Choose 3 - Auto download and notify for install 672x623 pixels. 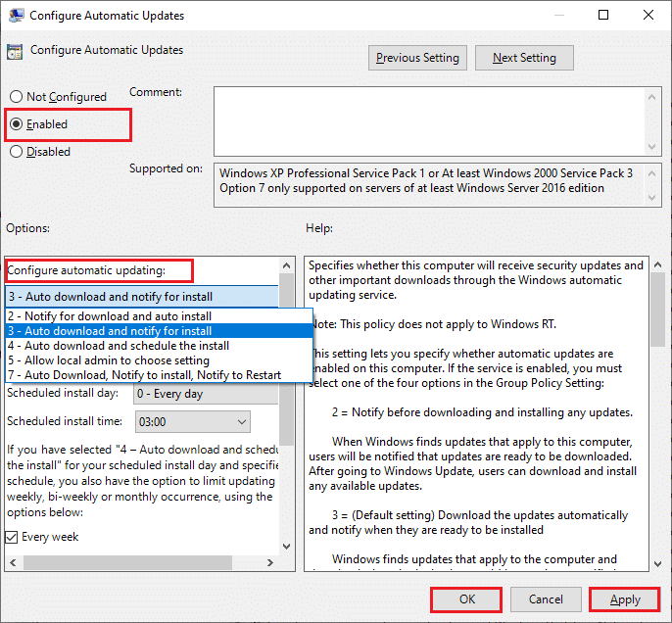(159, 331)
